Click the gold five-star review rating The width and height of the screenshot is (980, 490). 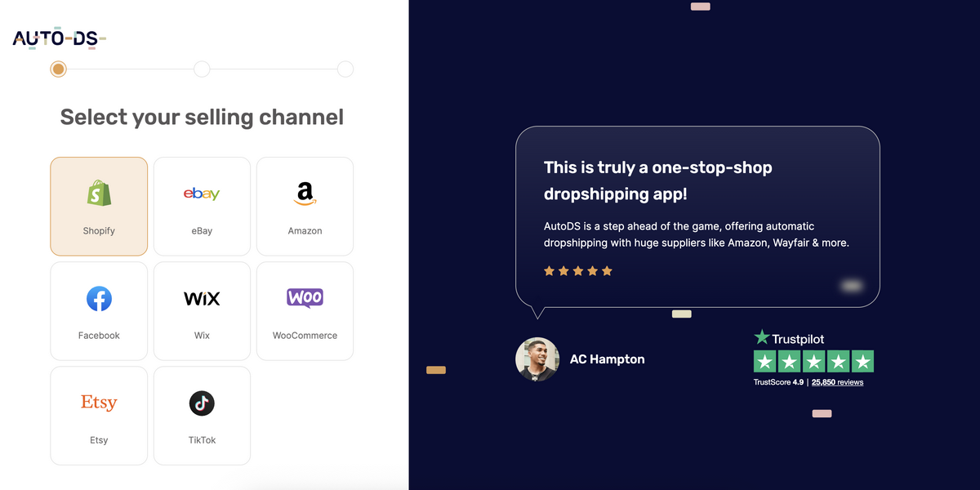(x=578, y=271)
